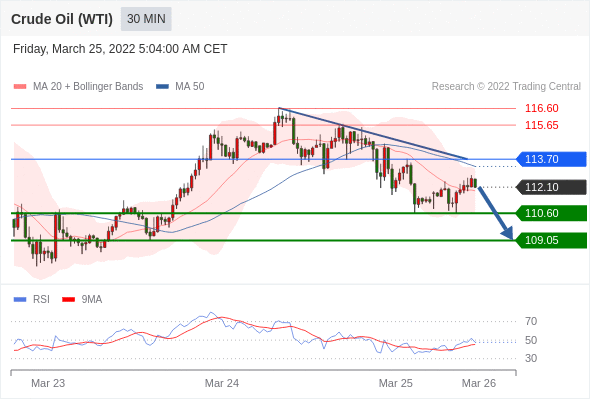Image resolution: width=590 pixels, height=400 pixels.
Task: Click the 116.60 resistance level label
Action: click(x=541, y=108)
